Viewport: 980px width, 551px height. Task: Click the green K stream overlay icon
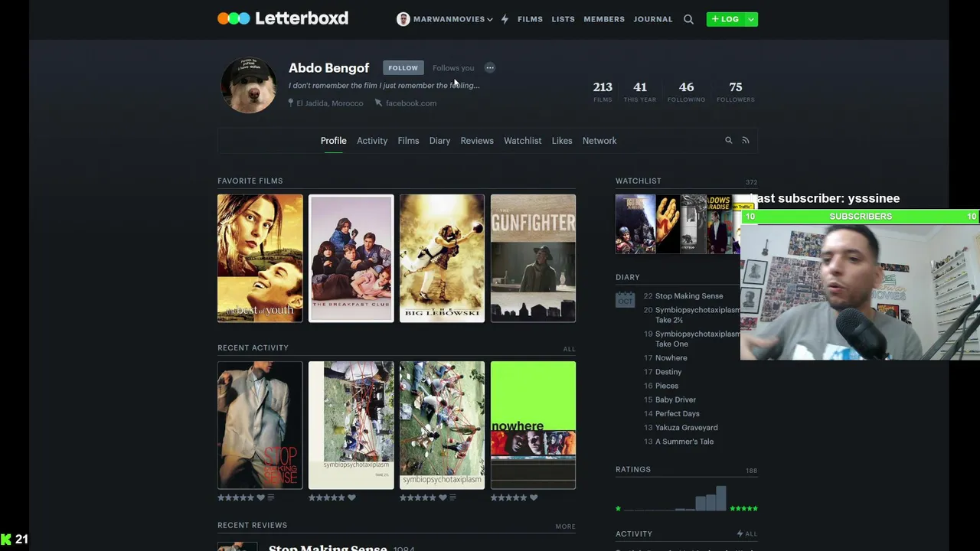[x=6, y=540]
